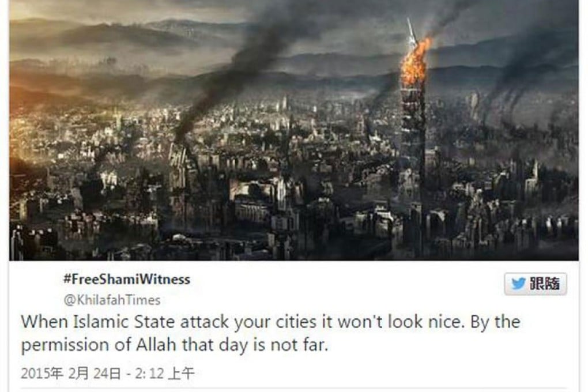Click the 跟随 text label
Viewport: 588px width, 392px height.
coord(545,284)
